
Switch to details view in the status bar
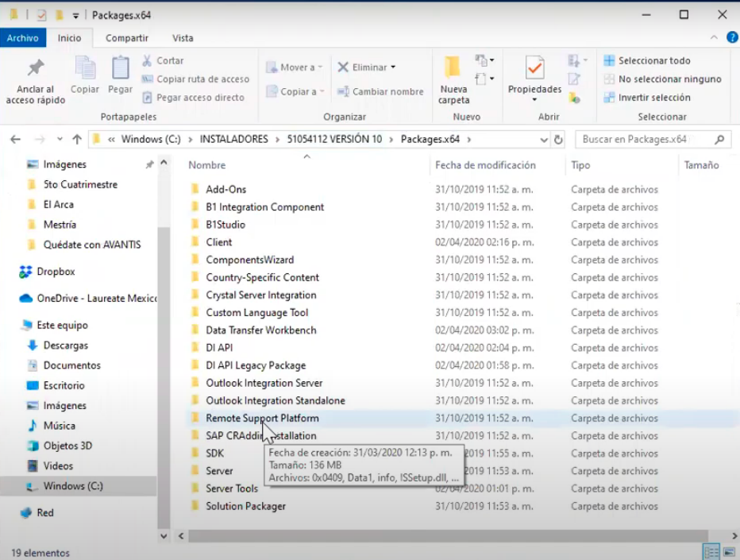pyautogui.click(x=711, y=551)
